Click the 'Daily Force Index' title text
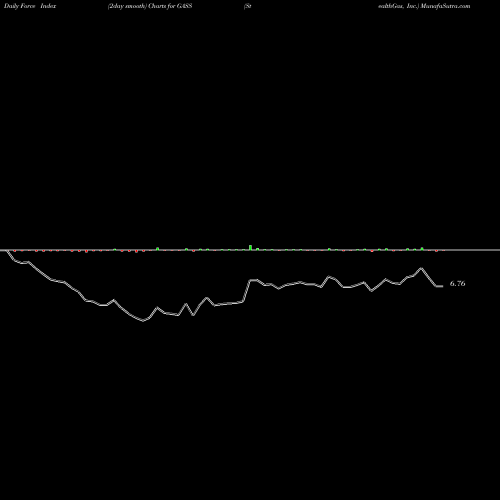Image resolution: width=500 pixels, height=500 pixels. (x=30, y=6)
